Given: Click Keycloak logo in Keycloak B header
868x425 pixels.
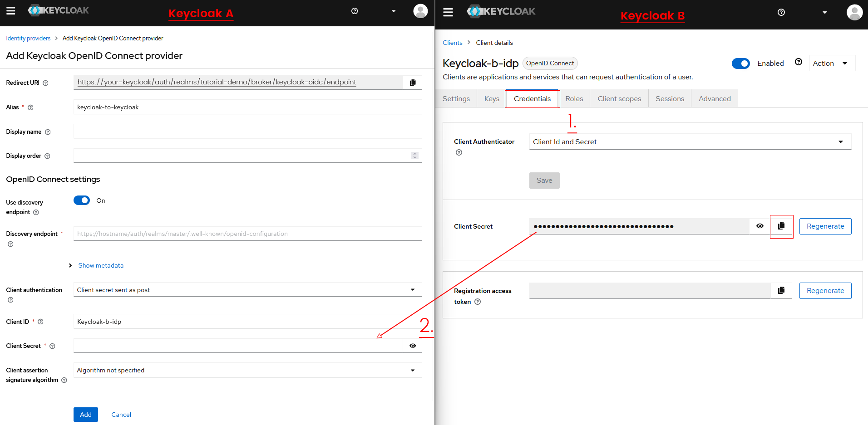Looking at the screenshot, I should click(501, 11).
